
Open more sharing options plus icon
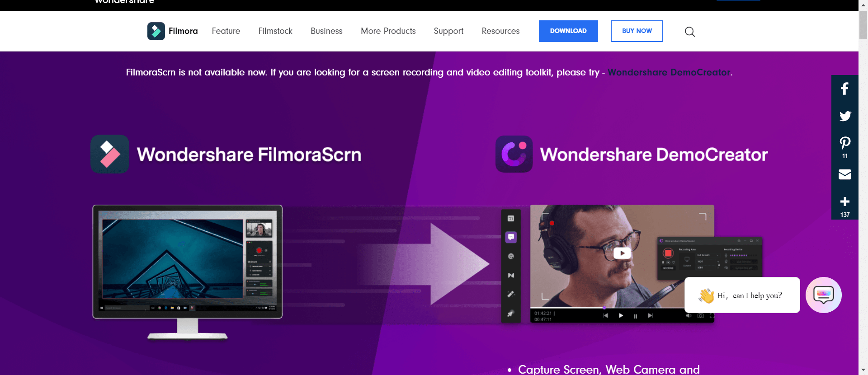[x=844, y=202]
